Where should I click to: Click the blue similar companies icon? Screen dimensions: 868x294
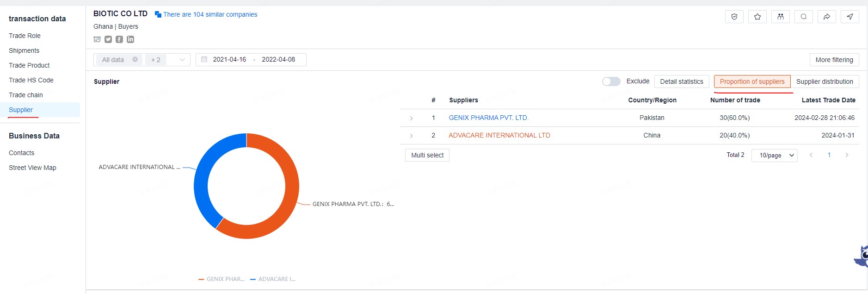(158, 14)
